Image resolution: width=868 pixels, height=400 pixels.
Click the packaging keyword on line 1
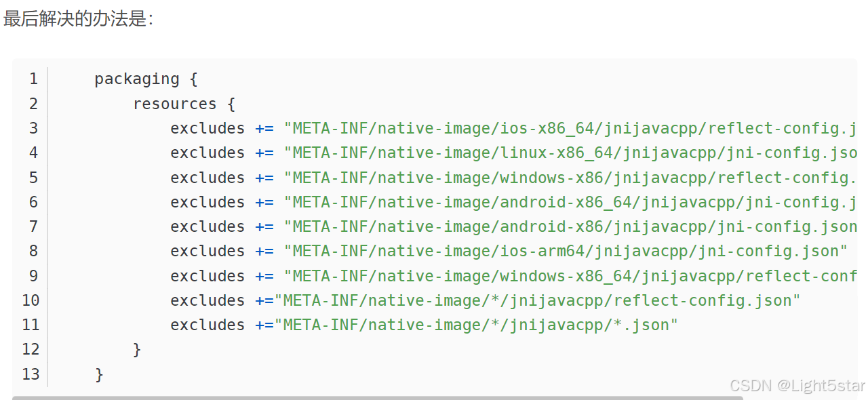(136, 79)
